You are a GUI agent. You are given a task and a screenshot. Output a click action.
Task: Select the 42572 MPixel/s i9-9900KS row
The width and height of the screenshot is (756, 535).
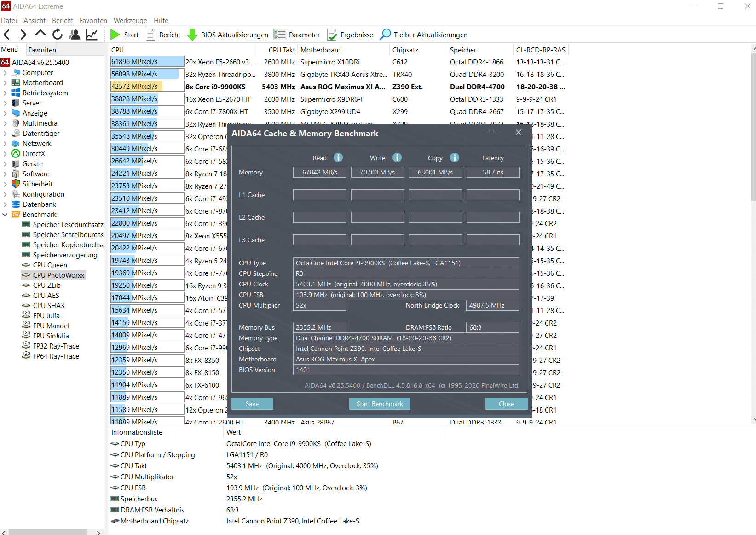pyautogui.click(x=338, y=87)
